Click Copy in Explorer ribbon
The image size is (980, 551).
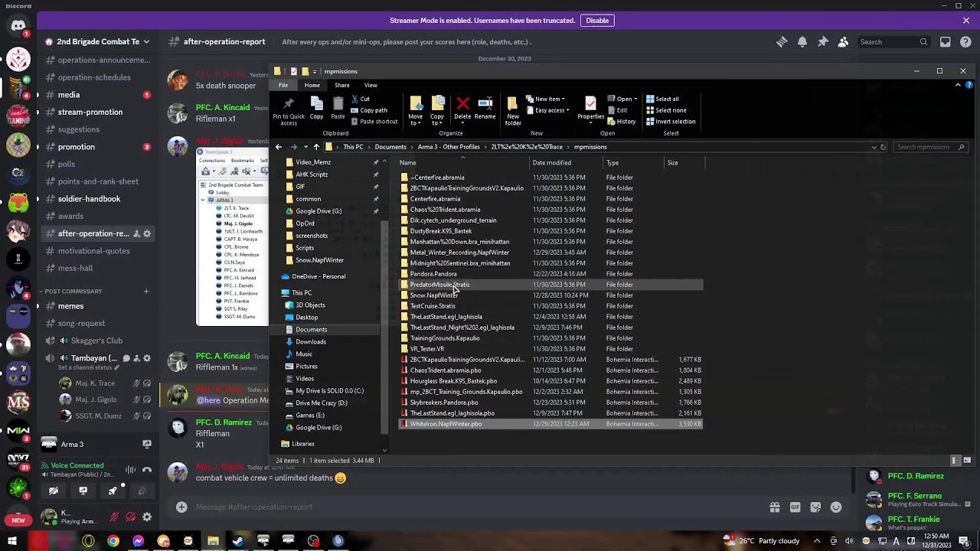pyautogui.click(x=316, y=109)
